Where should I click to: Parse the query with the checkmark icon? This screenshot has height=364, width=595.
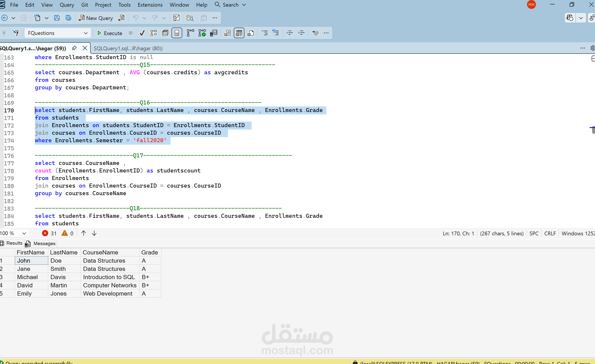pos(142,33)
